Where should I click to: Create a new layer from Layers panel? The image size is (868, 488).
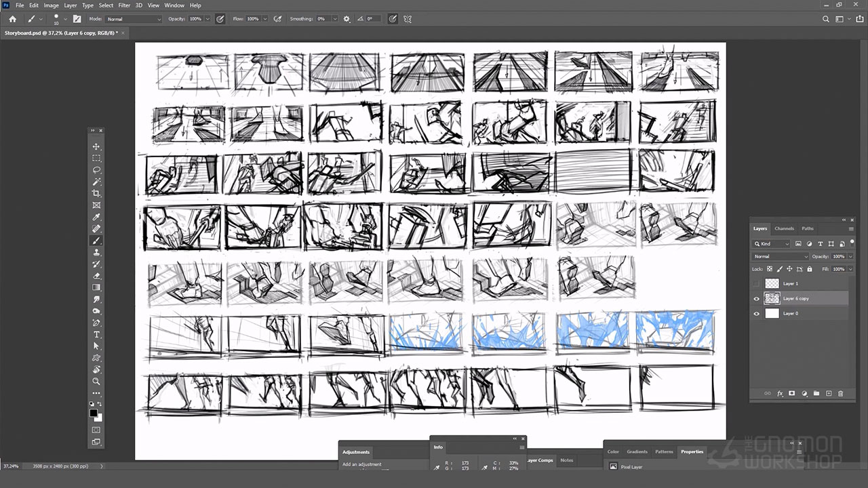tap(829, 393)
